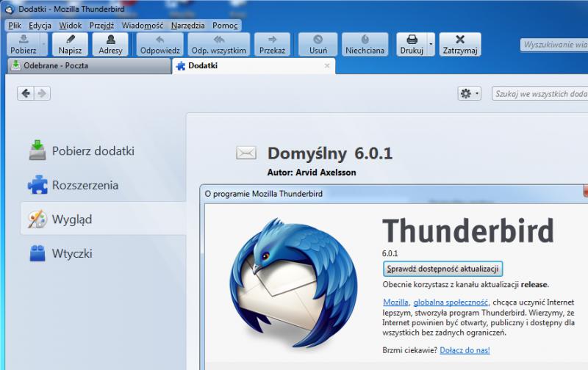Click the envelope icon beside Domyślny theme
This screenshot has height=370, width=588.
click(x=246, y=153)
